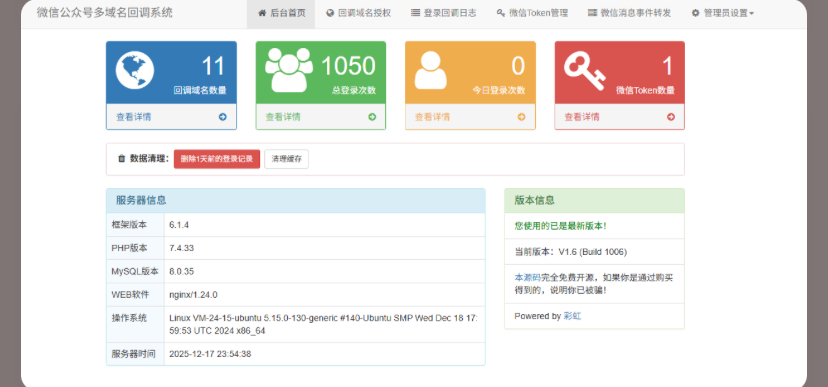The height and width of the screenshot is (387, 828).
Task: Click the 您使用的已是最新版本! message
Action: 560,226
